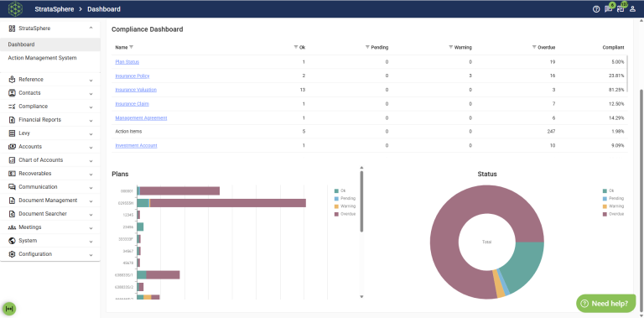The image size is (644, 318).
Task: Open the Meetings menu item
Action: pos(50,227)
